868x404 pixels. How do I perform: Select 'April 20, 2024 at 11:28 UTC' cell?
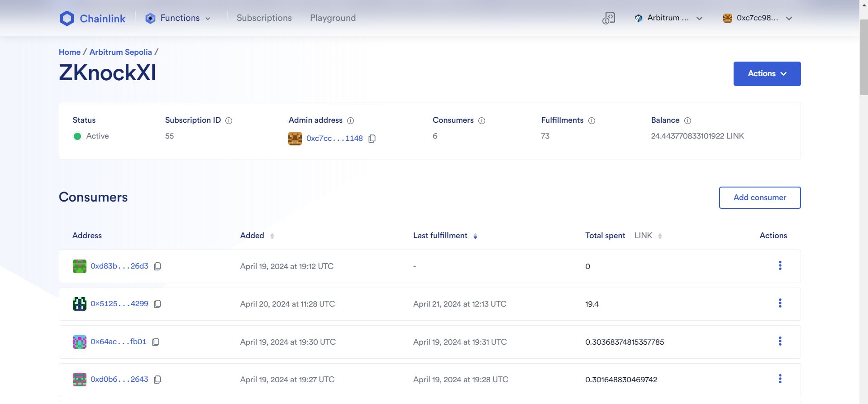[287, 304]
